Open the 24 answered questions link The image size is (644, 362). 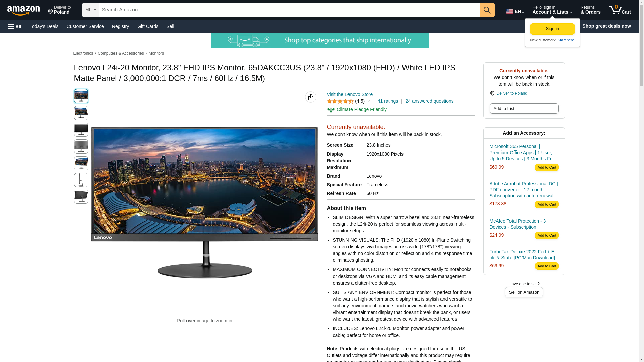[x=429, y=101]
